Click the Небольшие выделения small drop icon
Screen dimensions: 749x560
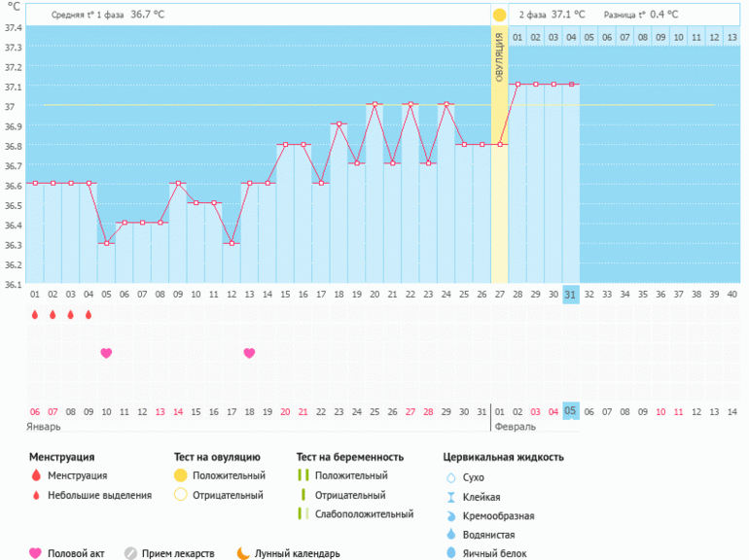(36, 496)
